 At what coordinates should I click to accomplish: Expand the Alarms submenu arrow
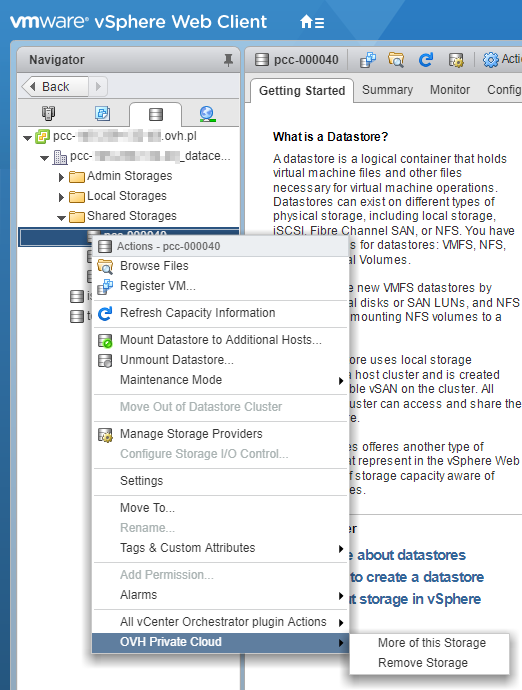(341, 596)
